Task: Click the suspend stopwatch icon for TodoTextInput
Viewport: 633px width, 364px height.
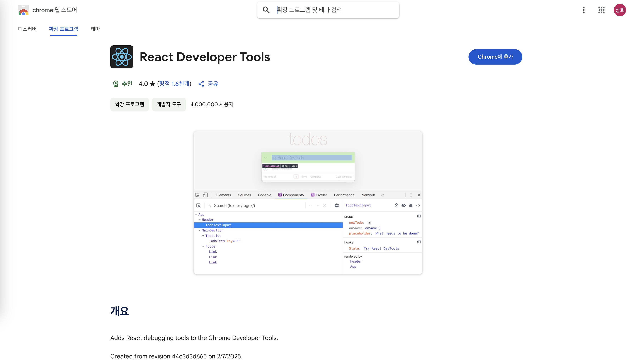Action: tap(396, 205)
